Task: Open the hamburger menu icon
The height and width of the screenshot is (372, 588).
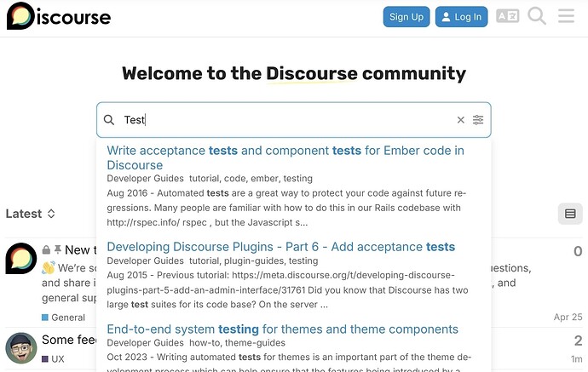Action: [x=566, y=16]
